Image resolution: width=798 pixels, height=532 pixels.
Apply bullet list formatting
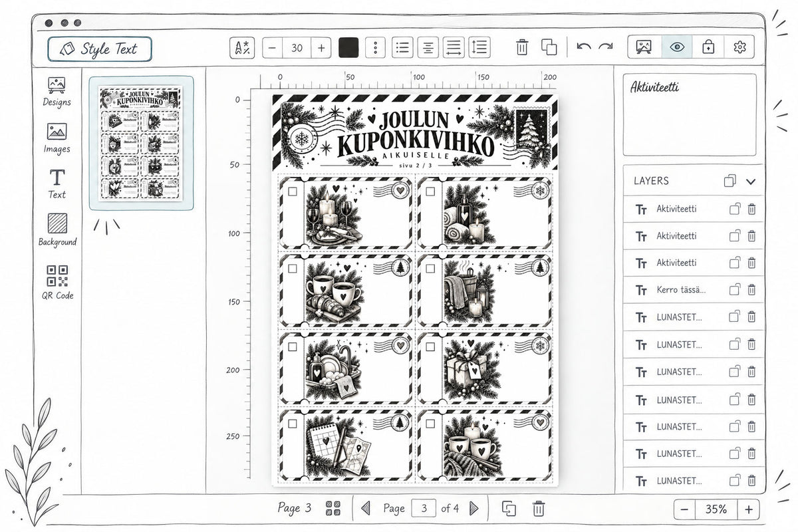point(402,47)
